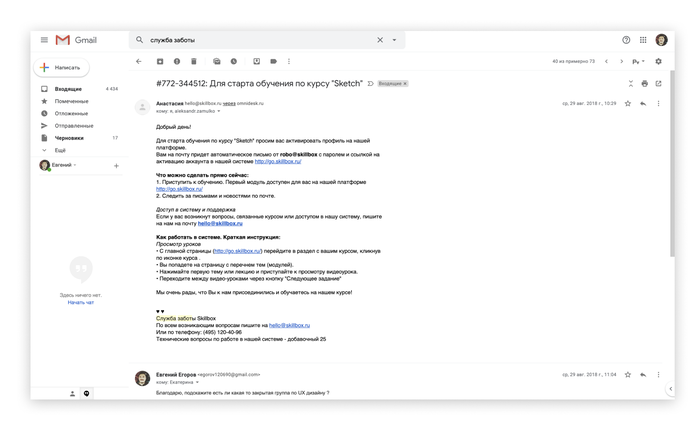Remove the Входящие label chip

[405, 84]
